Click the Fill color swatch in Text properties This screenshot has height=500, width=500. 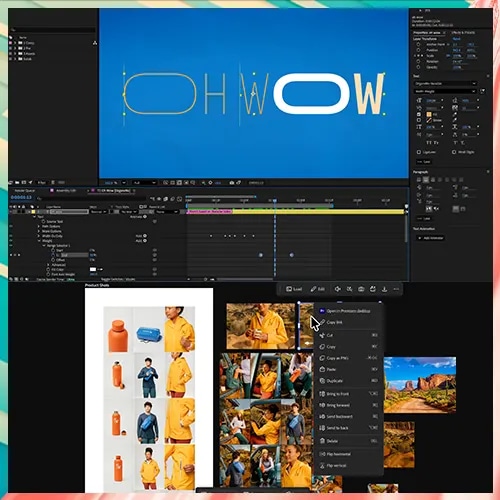429,114
